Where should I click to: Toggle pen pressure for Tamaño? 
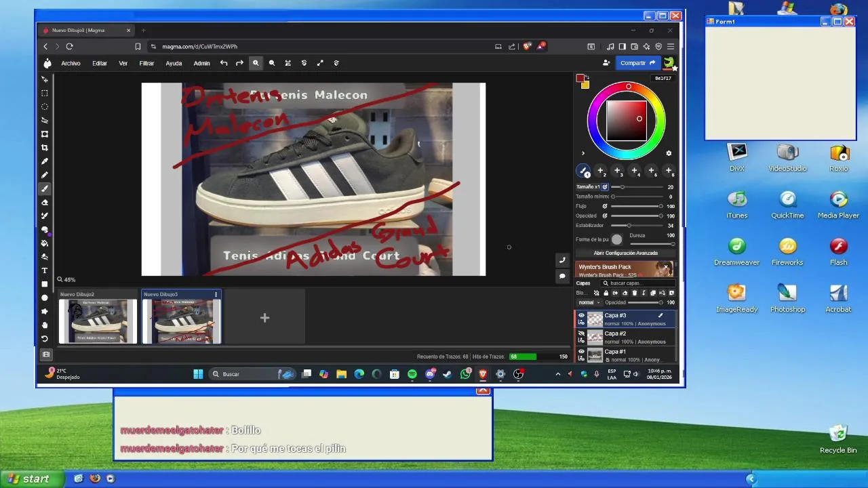(x=605, y=187)
